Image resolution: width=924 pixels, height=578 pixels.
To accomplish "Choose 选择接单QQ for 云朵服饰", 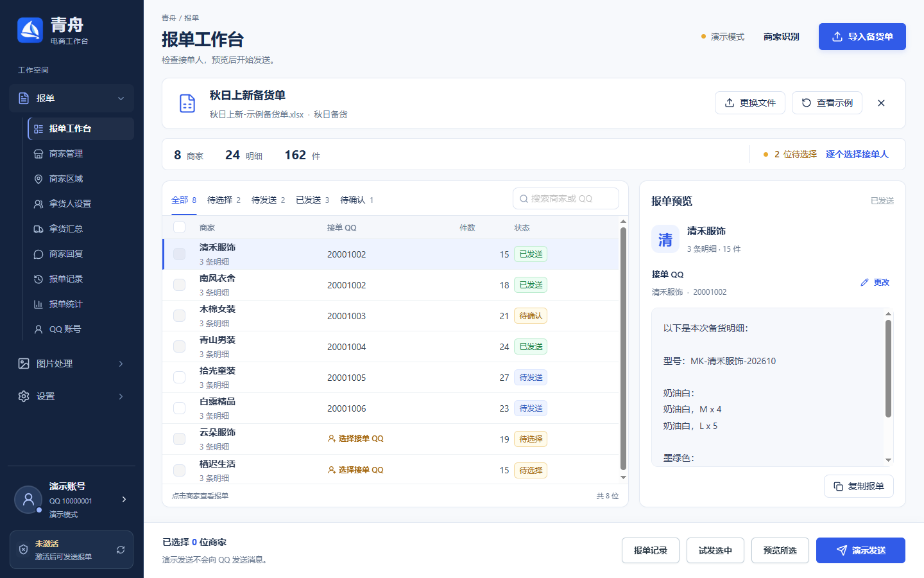I will pos(355,439).
